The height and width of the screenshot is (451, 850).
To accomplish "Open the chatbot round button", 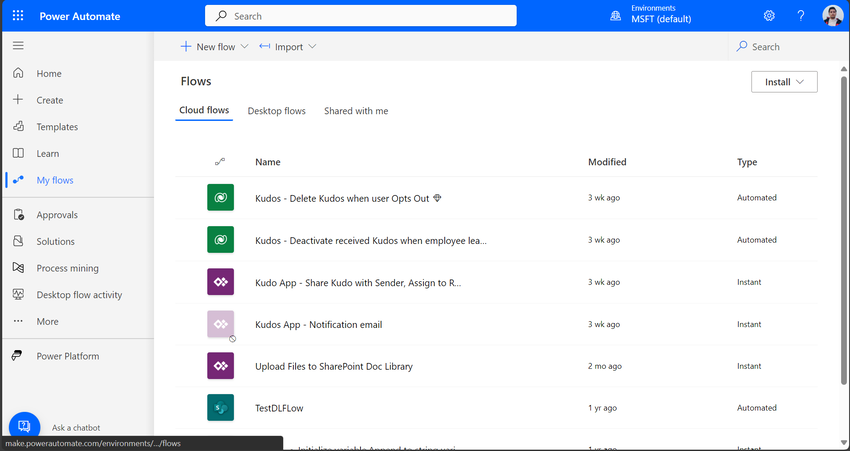I will point(24,427).
